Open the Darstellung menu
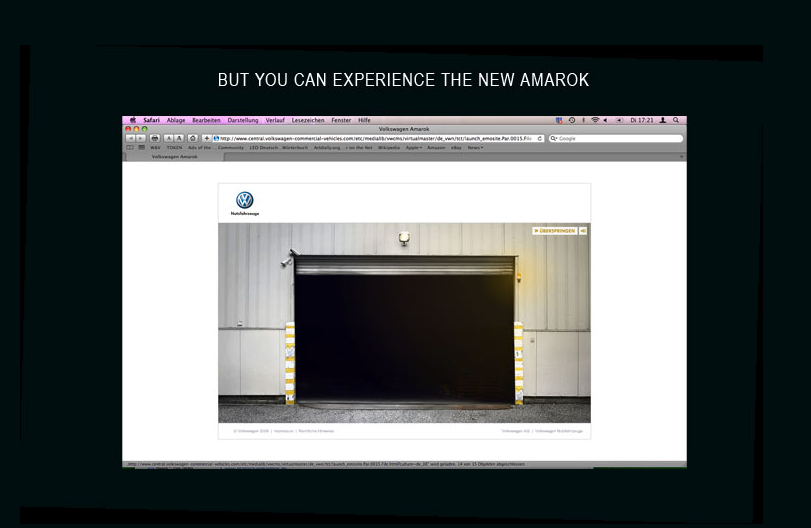 [x=243, y=120]
